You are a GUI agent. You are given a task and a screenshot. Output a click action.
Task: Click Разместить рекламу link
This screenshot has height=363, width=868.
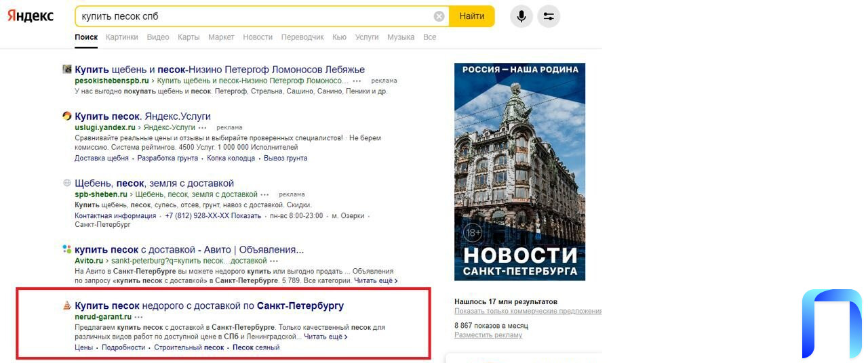pos(488,335)
